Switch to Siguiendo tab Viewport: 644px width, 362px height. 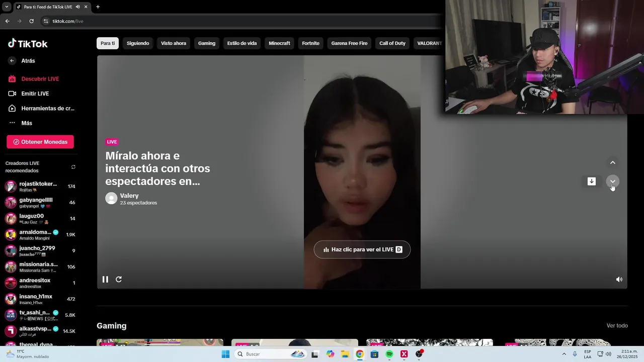(138, 43)
